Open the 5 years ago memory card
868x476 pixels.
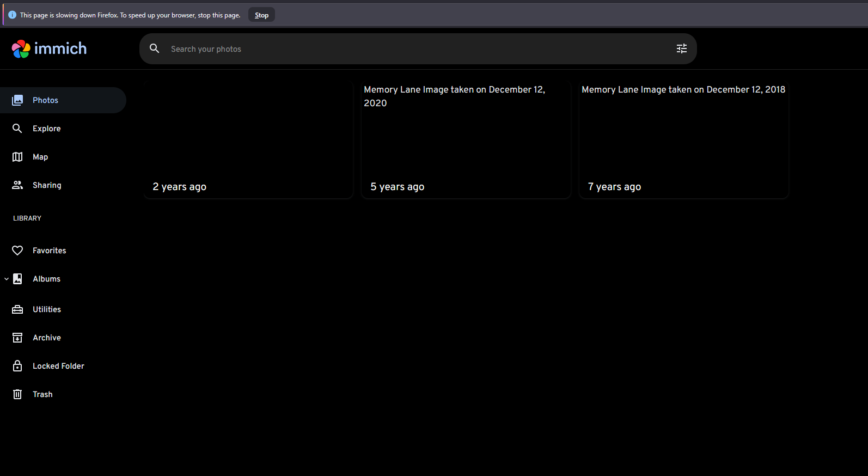coord(466,139)
